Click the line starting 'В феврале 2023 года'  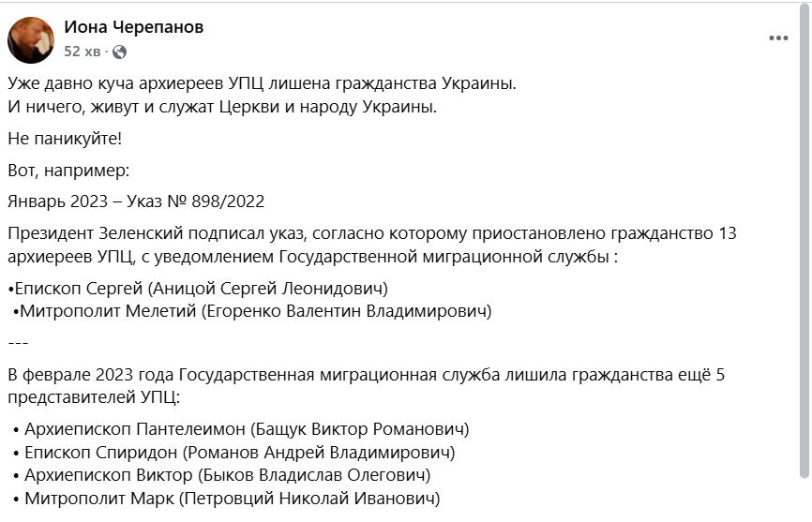(x=367, y=375)
